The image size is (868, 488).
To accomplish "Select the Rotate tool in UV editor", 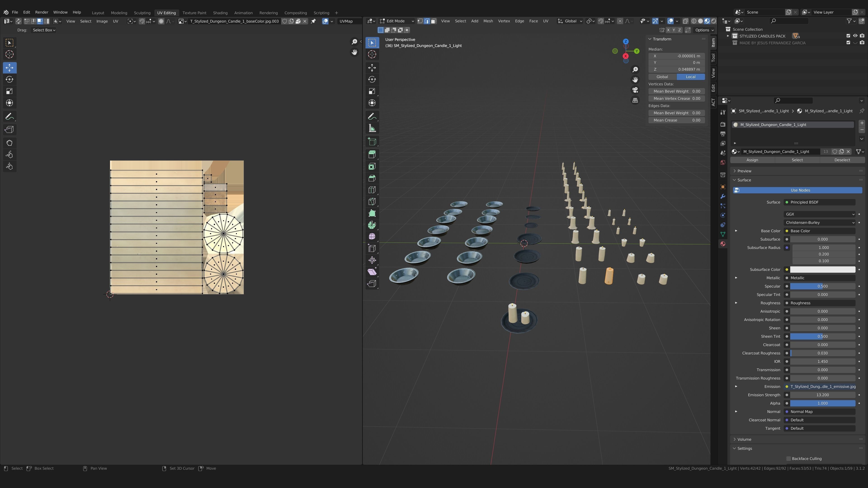I will pos(9,80).
